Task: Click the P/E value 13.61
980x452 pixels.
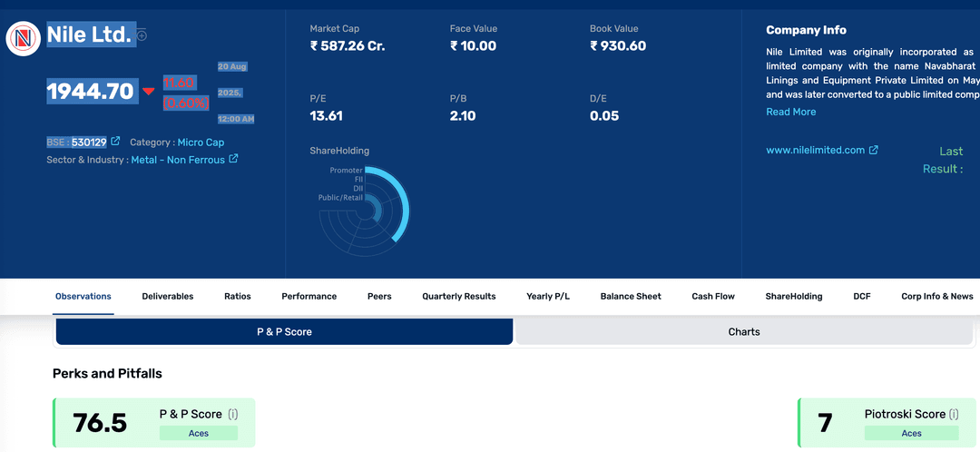Action: [327, 115]
